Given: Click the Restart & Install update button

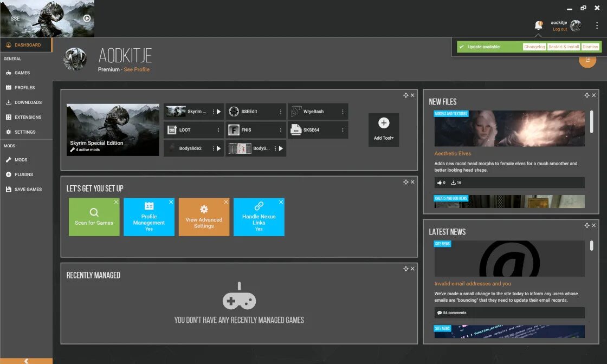Looking at the screenshot, I should [563, 47].
